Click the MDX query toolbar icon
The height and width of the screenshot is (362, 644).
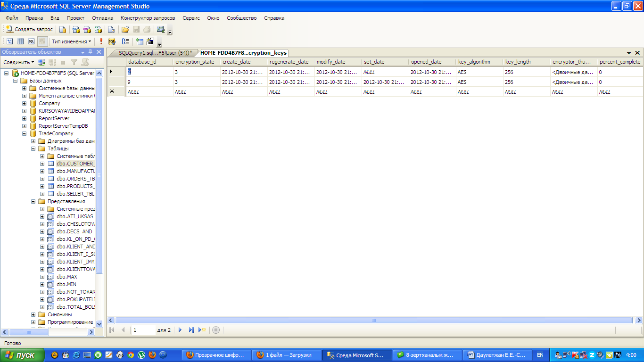coord(76,29)
